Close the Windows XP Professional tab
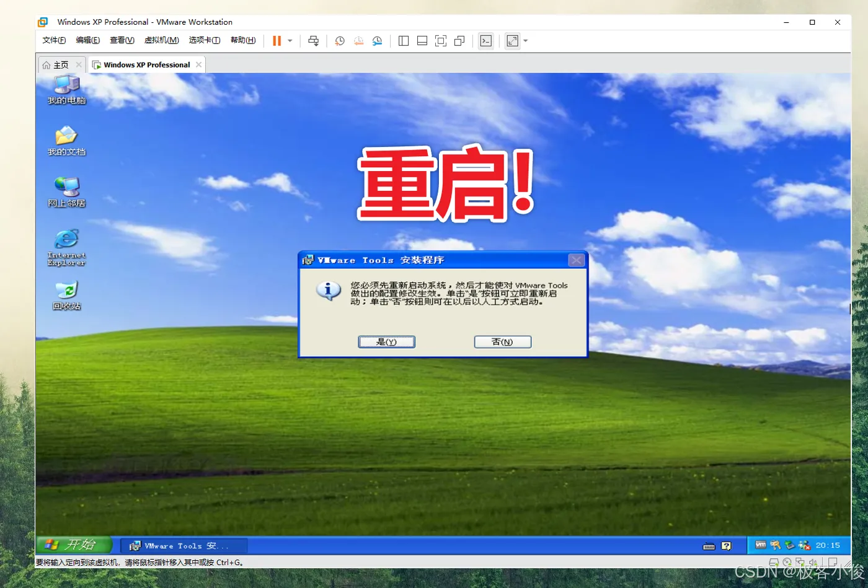The height and width of the screenshot is (588, 868). (198, 64)
